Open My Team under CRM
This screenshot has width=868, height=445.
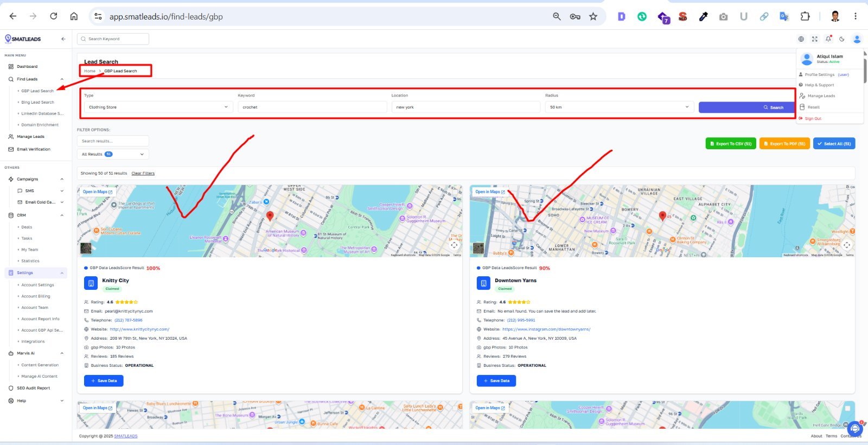click(29, 250)
